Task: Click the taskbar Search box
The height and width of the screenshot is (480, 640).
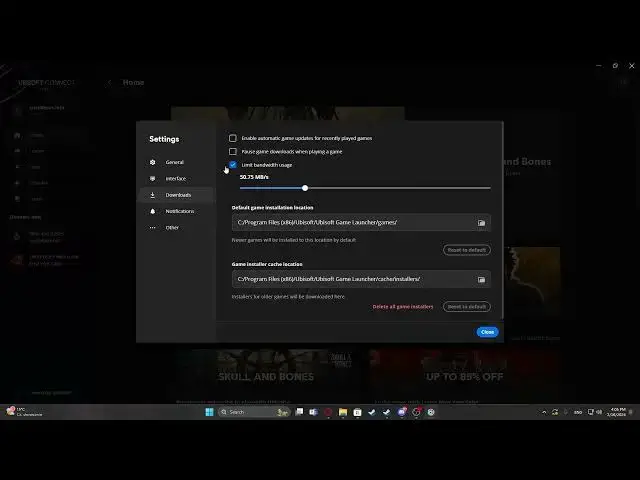Action: [254, 412]
